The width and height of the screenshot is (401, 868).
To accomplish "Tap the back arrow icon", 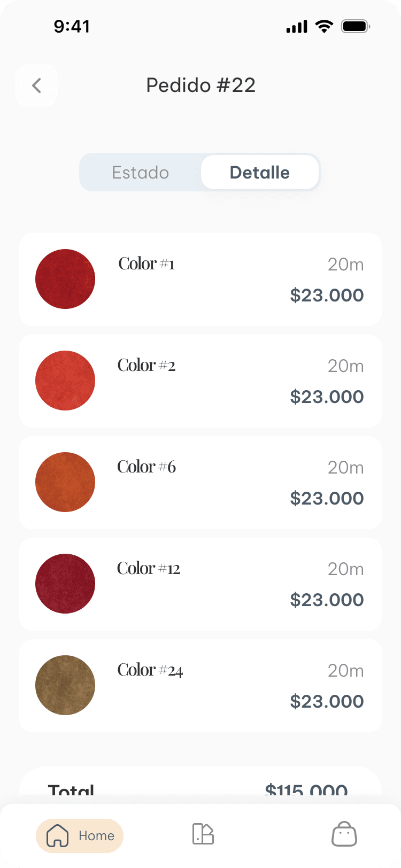I will [36, 86].
